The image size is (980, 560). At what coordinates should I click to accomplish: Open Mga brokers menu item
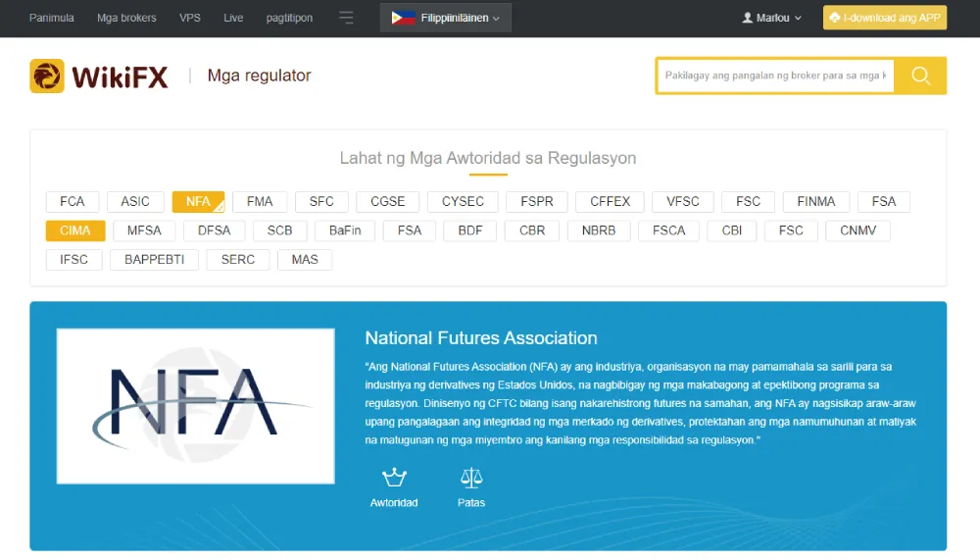coord(126,18)
